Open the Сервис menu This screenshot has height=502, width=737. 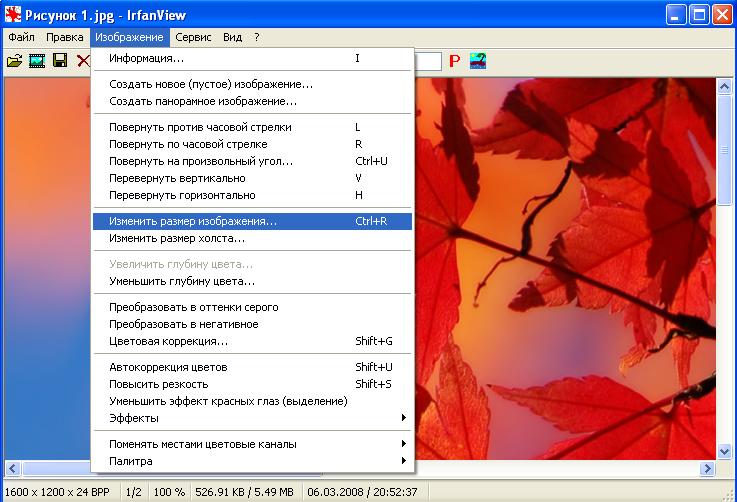click(x=193, y=37)
